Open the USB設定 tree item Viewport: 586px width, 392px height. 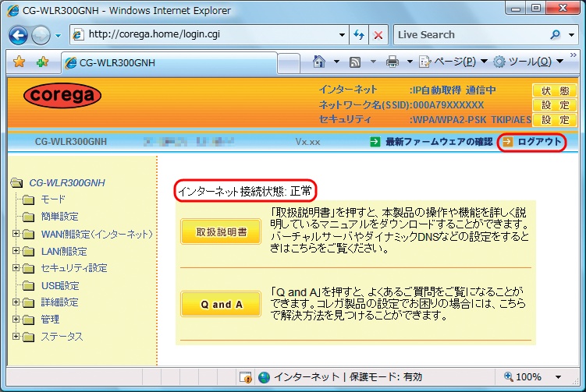[x=60, y=286]
